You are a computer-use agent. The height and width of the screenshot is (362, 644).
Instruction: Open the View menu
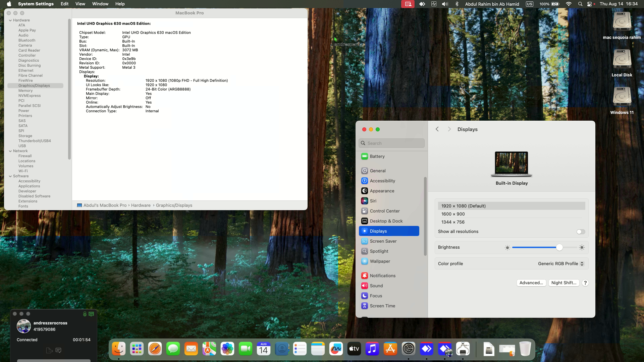click(x=80, y=4)
